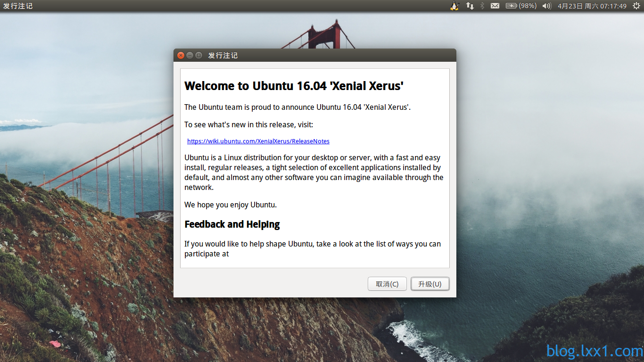The width and height of the screenshot is (644, 362).
Task: Click the 'Ubuntu team is proud to announce' sentence
Action: [x=297, y=107]
